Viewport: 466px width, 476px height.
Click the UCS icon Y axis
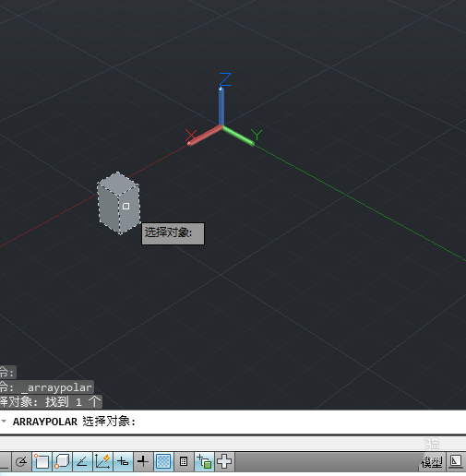(x=238, y=136)
